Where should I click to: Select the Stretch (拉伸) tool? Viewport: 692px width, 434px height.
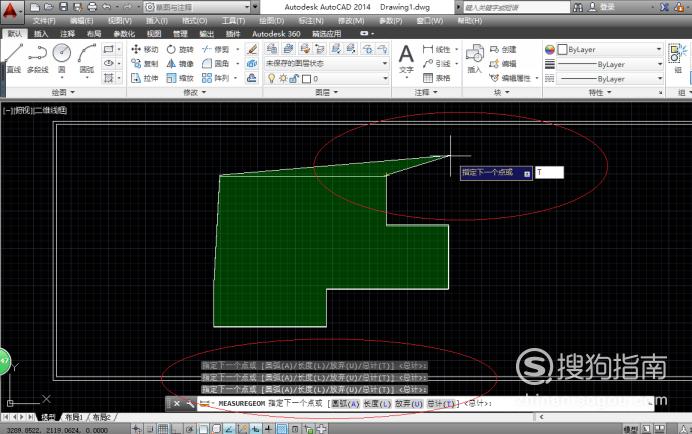tap(144, 78)
